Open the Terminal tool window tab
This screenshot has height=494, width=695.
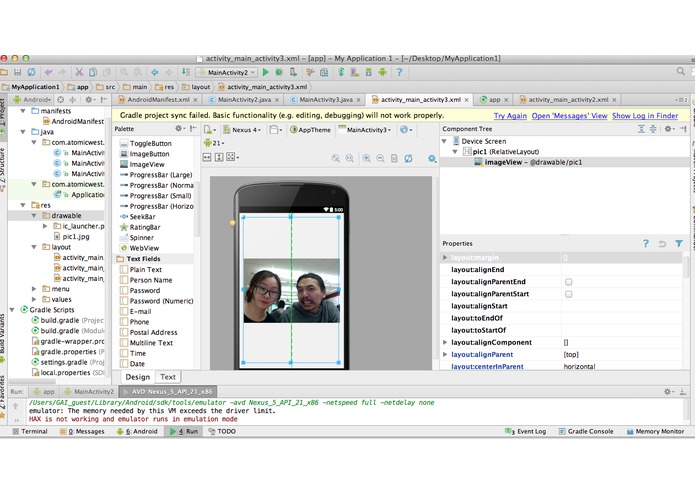(30, 431)
